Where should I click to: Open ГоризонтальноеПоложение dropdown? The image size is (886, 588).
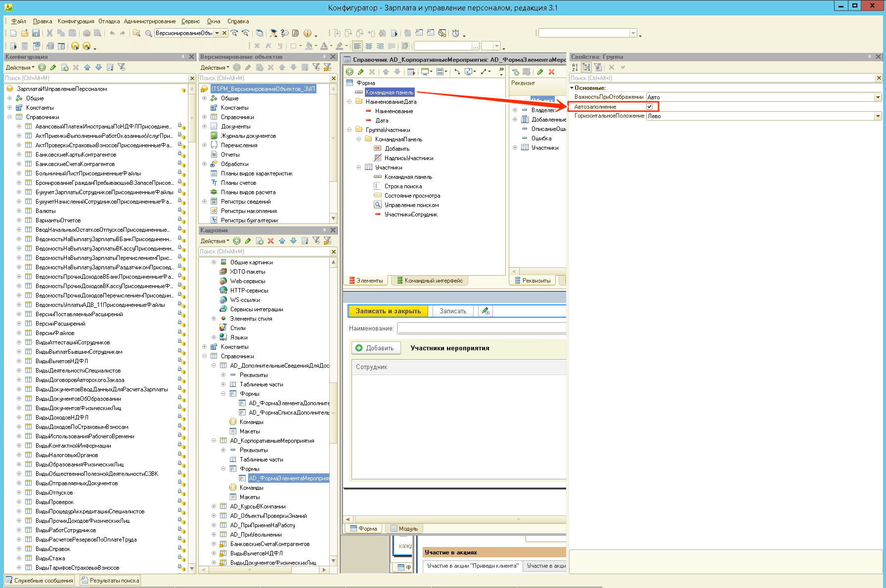878,116
